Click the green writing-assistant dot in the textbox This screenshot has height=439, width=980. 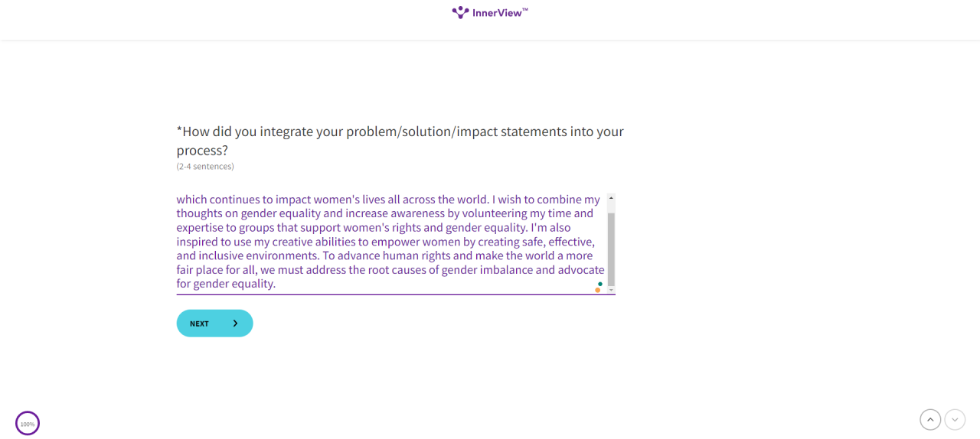pos(600,284)
